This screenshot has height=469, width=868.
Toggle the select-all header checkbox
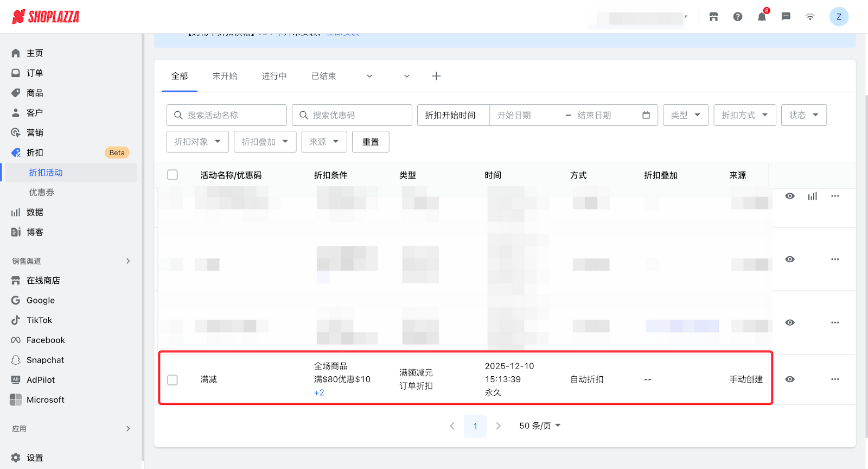173,175
